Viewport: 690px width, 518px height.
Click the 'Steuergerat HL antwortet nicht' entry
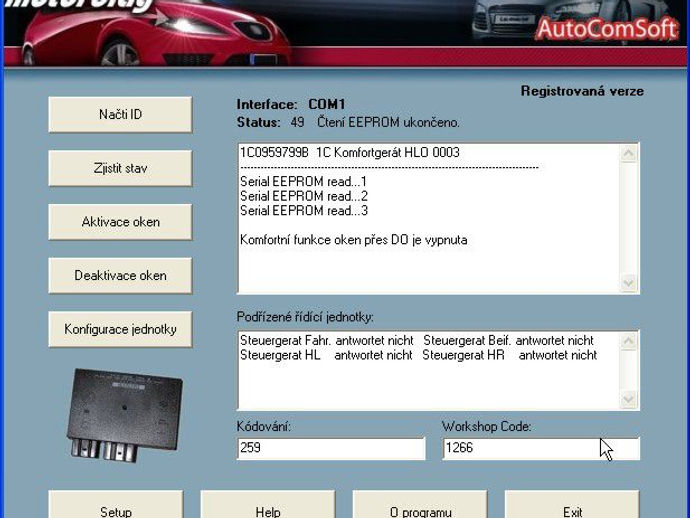(x=326, y=355)
